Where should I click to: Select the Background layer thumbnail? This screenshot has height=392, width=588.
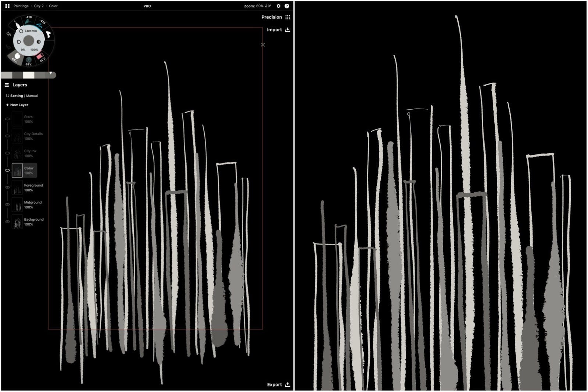point(17,222)
